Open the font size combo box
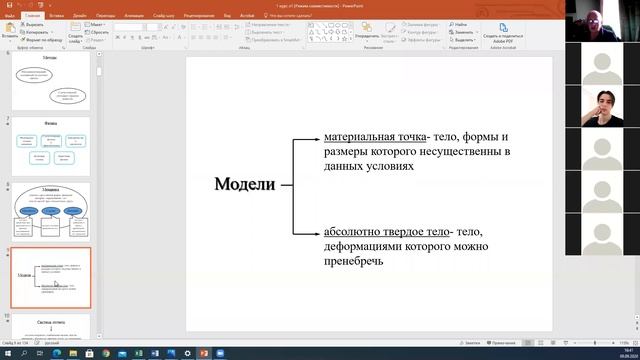 click(153, 27)
